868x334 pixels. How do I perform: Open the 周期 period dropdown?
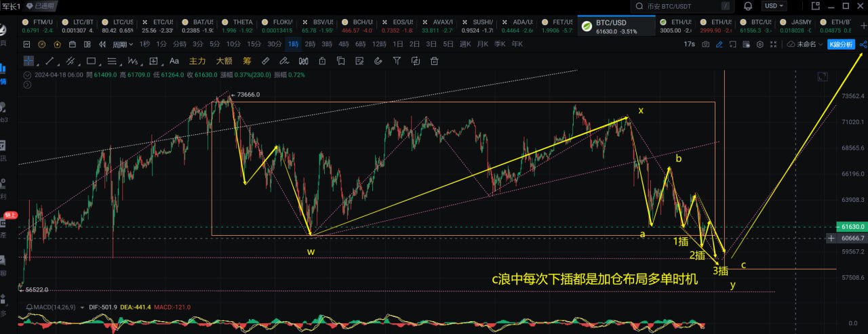click(x=123, y=44)
